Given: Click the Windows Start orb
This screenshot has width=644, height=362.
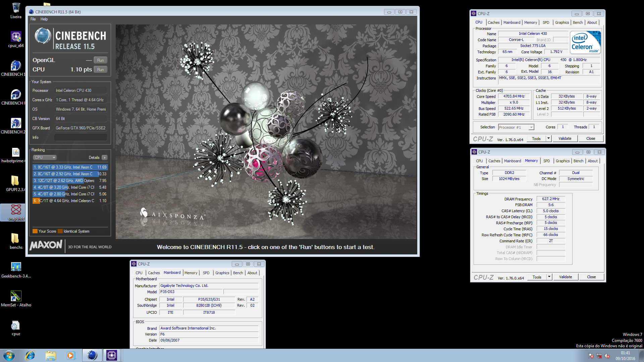Looking at the screenshot, I should (x=9, y=355).
